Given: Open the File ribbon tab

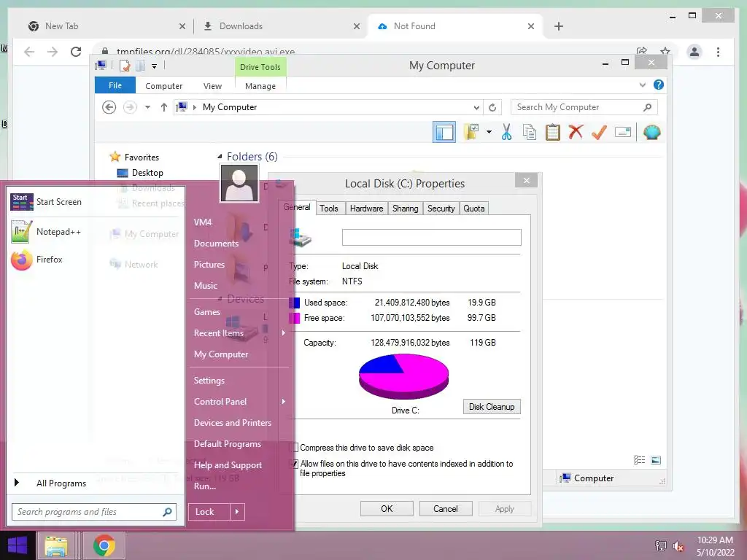Looking at the screenshot, I should tap(115, 85).
